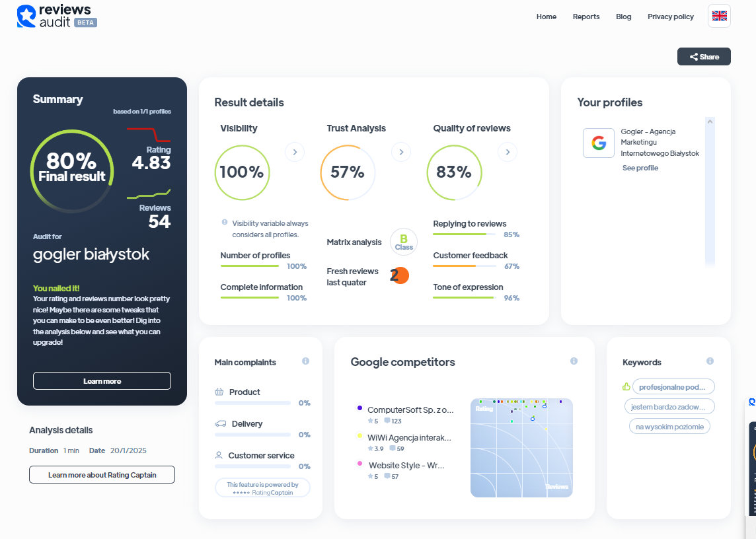Click the Replying to reviews progress bar
The width and height of the screenshot is (756, 539).
click(x=465, y=234)
